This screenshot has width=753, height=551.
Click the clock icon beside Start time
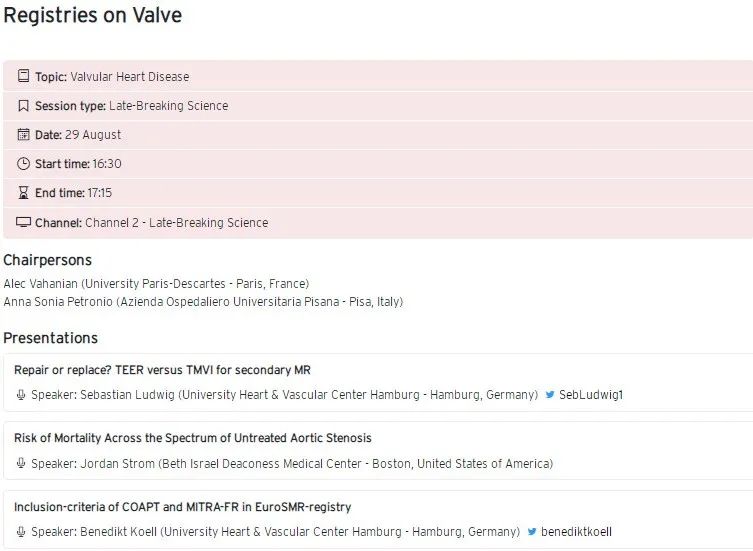[23, 164]
